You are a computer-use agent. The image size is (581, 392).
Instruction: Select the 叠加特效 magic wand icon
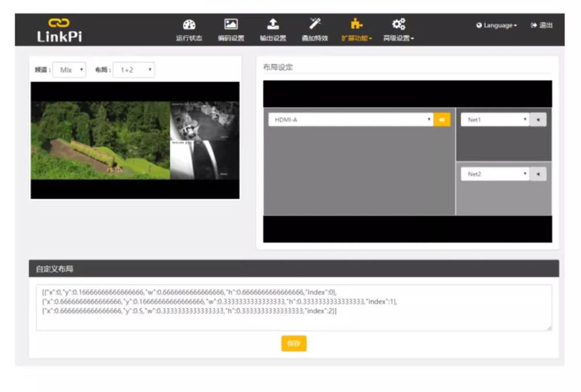click(315, 24)
